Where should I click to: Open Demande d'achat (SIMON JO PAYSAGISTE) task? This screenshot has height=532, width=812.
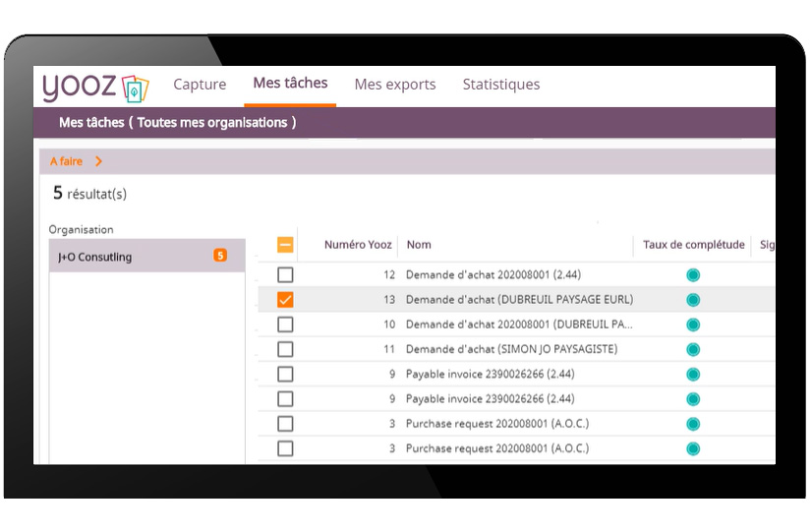pos(511,349)
